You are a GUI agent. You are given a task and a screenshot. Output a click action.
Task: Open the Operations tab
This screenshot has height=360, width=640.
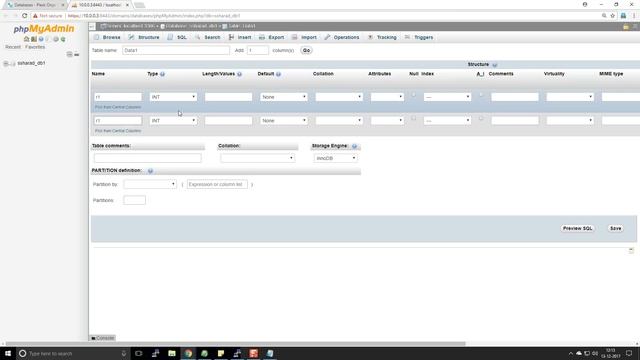point(342,37)
